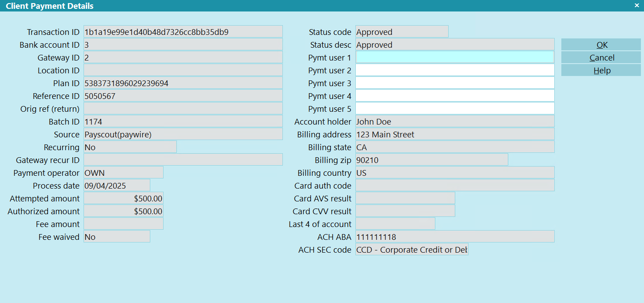The width and height of the screenshot is (644, 303).
Task: Click the Process date field
Action: [117, 186]
